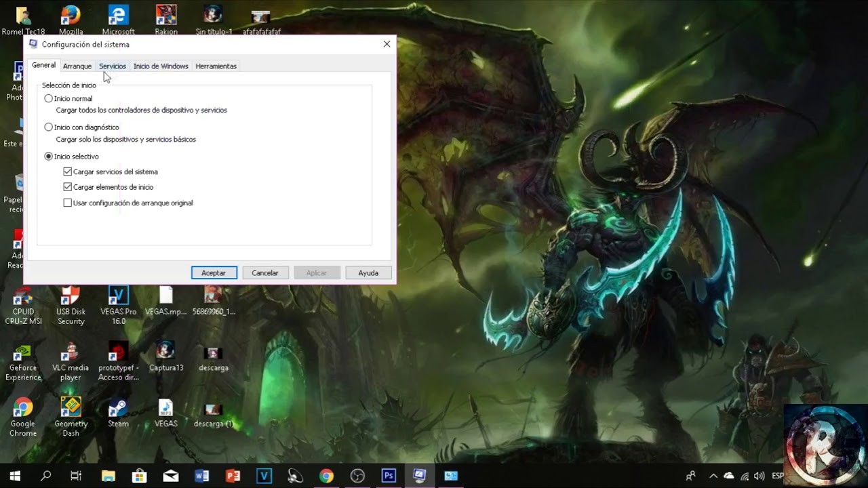Open the OneDrive cloud tray icon

pos(729,476)
